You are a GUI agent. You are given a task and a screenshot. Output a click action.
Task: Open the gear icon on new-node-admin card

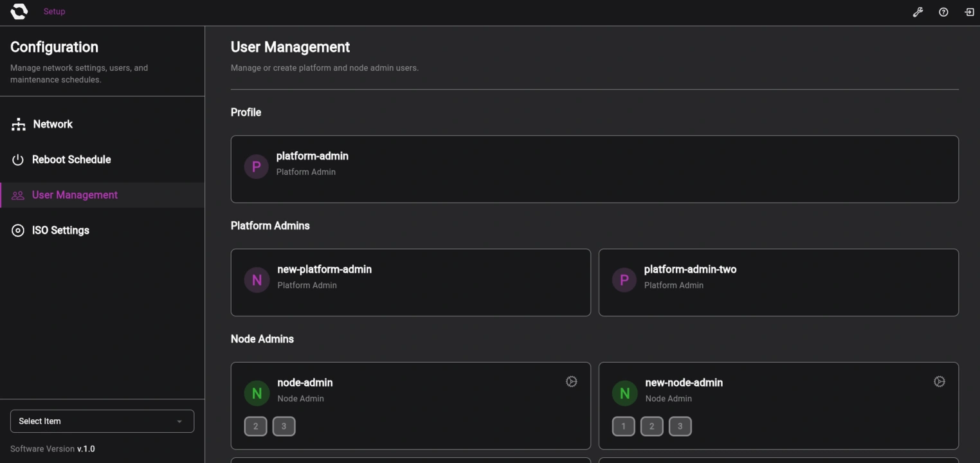click(939, 381)
